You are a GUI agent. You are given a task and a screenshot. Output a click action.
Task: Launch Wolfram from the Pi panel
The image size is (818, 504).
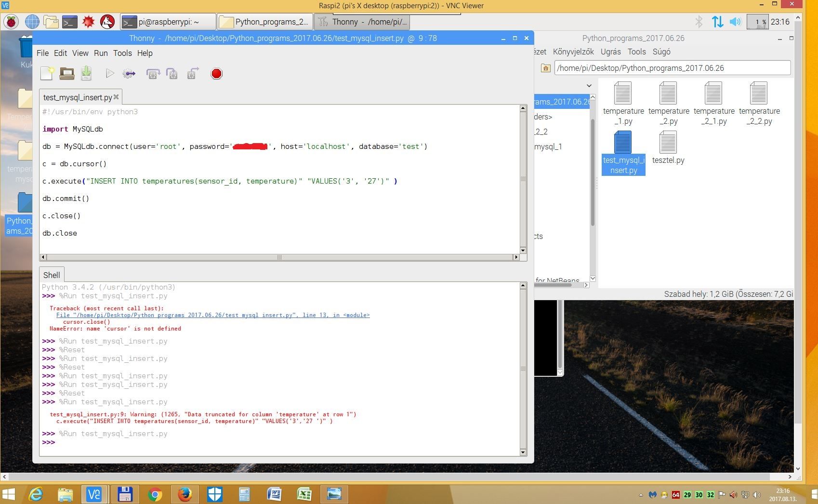coord(107,22)
